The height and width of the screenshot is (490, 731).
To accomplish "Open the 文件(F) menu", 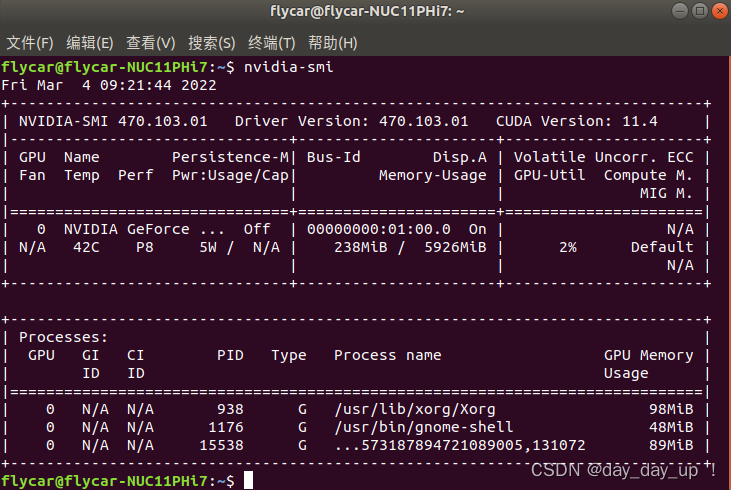I will [30, 43].
